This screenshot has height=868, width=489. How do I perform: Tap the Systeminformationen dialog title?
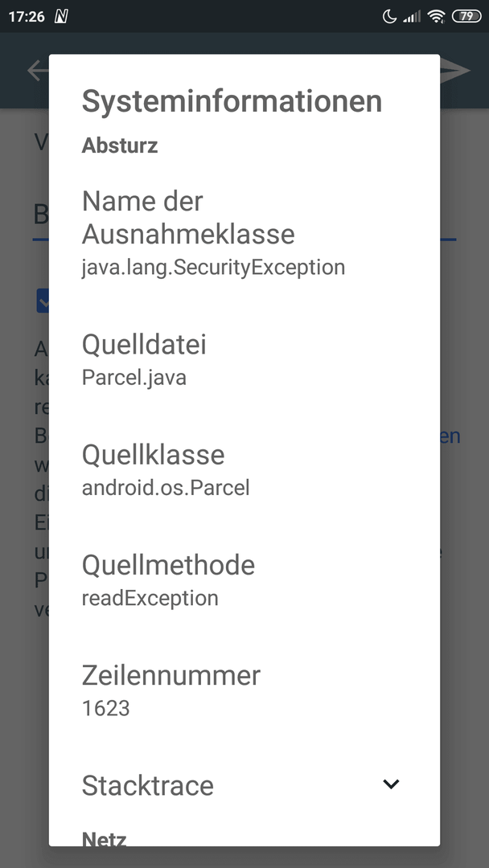pos(232,101)
